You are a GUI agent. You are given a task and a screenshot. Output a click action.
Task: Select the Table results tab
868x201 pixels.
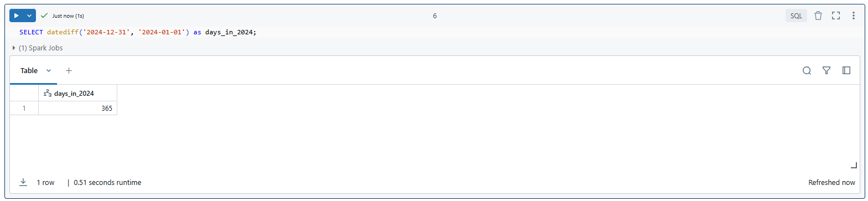click(29, 70)
